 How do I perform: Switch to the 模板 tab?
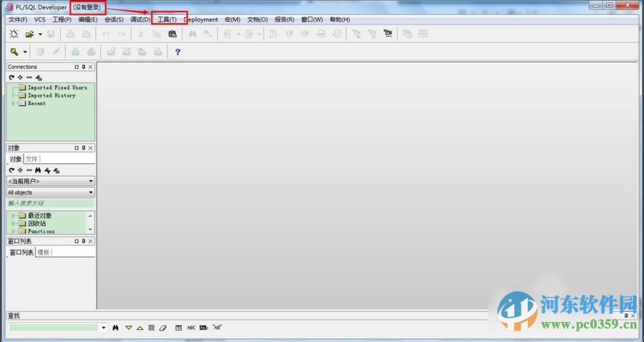pos(44,253)
